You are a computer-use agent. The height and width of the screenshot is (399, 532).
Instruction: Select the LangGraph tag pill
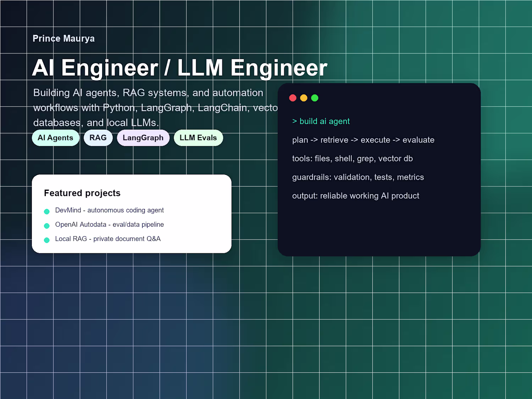(x=143, y=138)
